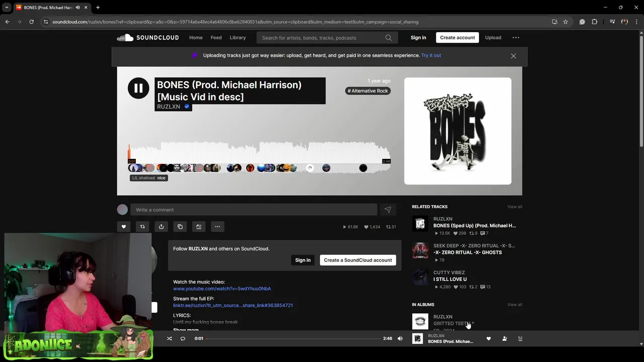This screenshot has height=362, width=644.
Task: Open the more options ellipsis under the comment box
Action: [x=217, y=227]
